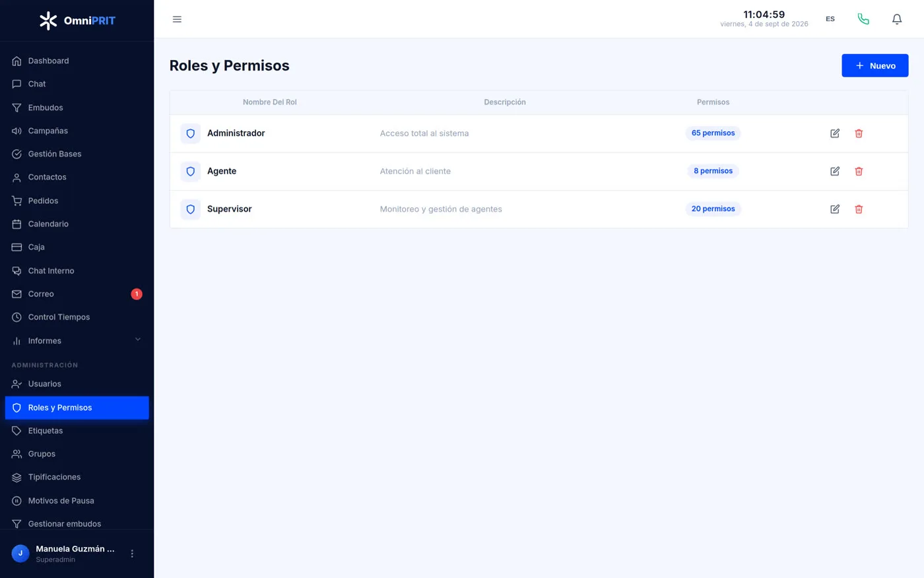This screenshot has width=924, height=578.
Task: Open Campañas section
Action: [77, 131]
